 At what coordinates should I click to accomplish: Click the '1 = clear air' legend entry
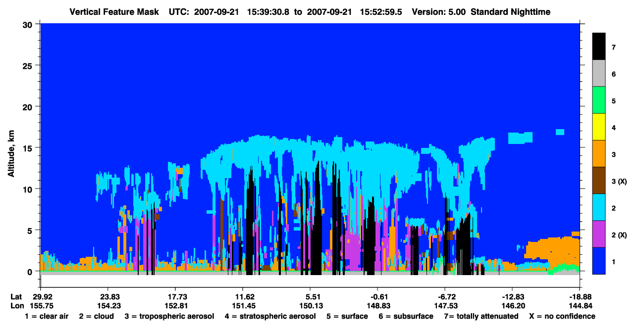pyautogui.click(x=47, y=316)
